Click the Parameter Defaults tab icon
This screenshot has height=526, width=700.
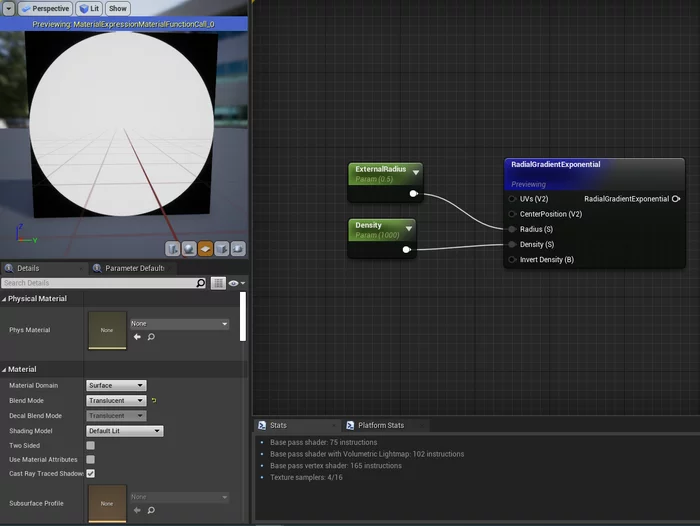(x=97, y=268)
